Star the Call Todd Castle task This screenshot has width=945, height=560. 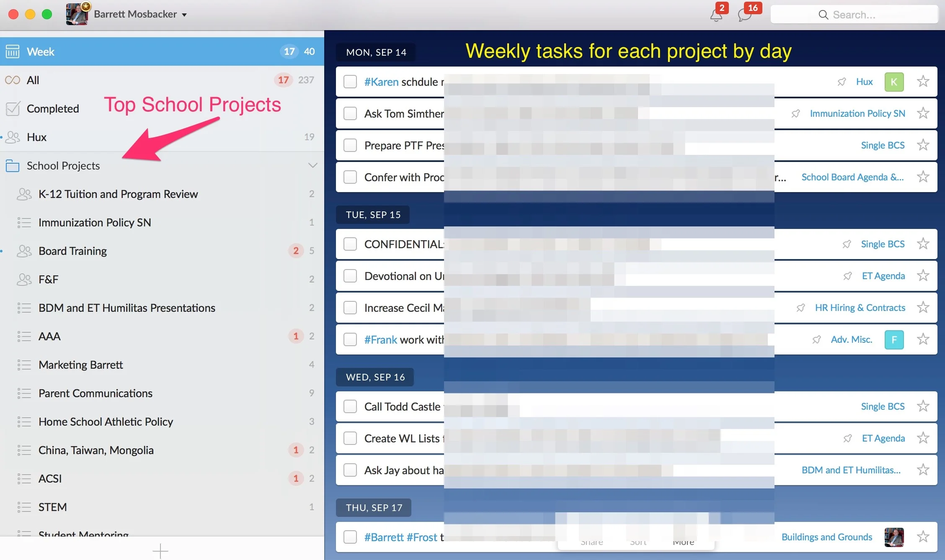coord(923,406)
